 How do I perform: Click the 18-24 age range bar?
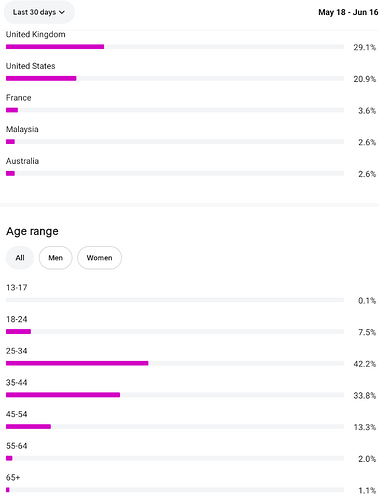click(175, 332)
